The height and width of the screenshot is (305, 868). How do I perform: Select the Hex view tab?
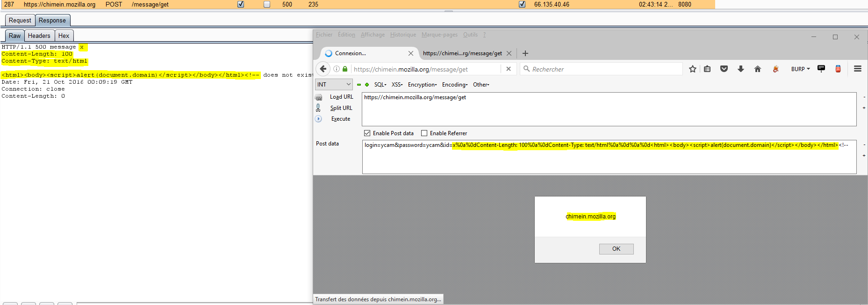(x=64, y=36)
